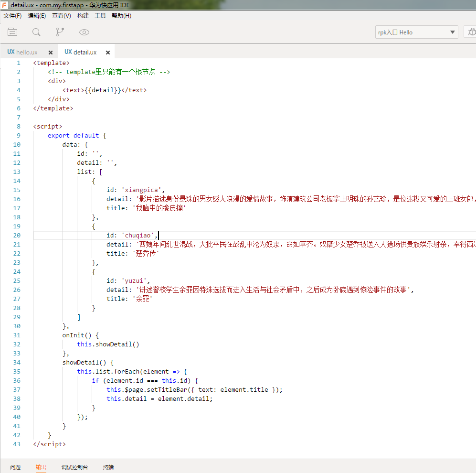Close the hello.ux tab

pyautogui.click(x=51, y=53)
